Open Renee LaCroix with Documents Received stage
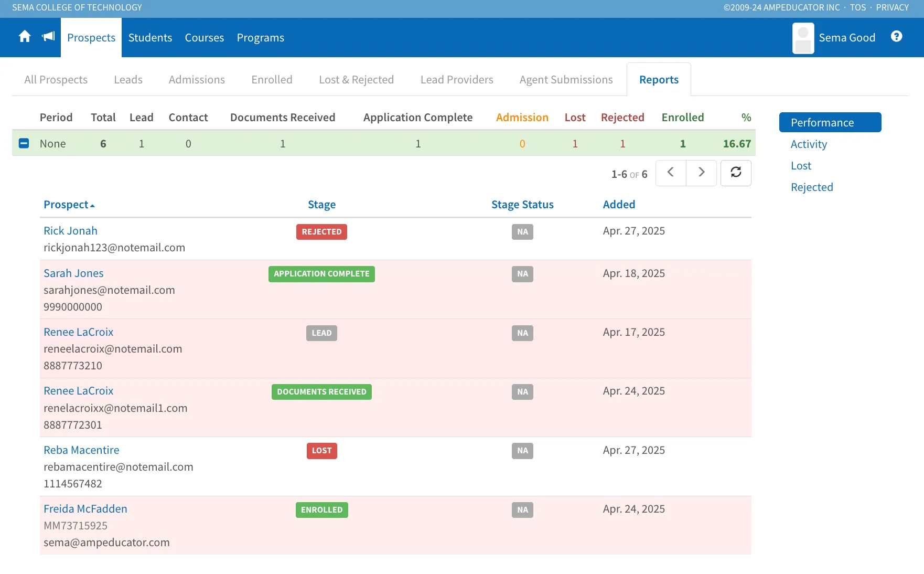Image resolution: width=924 pixels, height=574 pixels. coord(78,391)
